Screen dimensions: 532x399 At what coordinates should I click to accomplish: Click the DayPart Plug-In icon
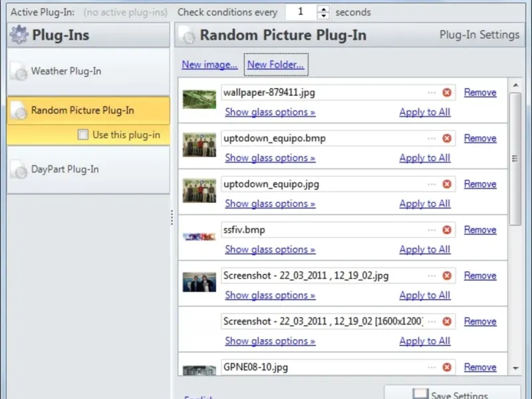coord(19,170)
